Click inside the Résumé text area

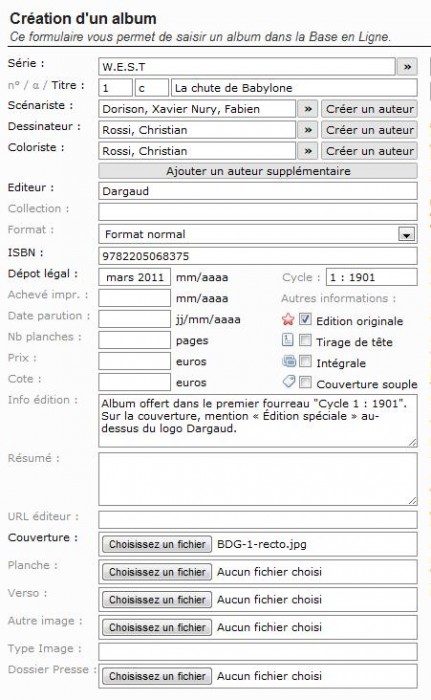point(258,479)
